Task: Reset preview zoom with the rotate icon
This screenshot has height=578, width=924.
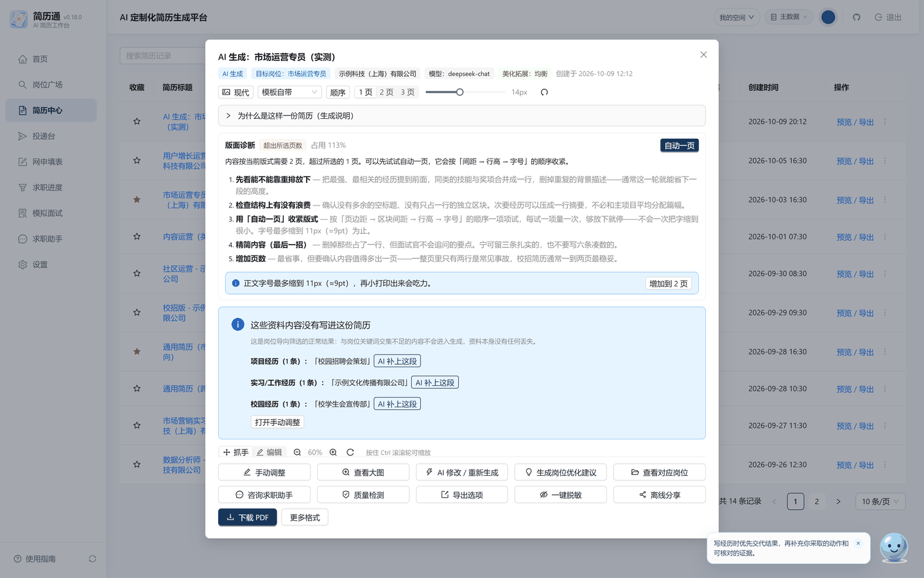Action: click(x=350, y=452)
